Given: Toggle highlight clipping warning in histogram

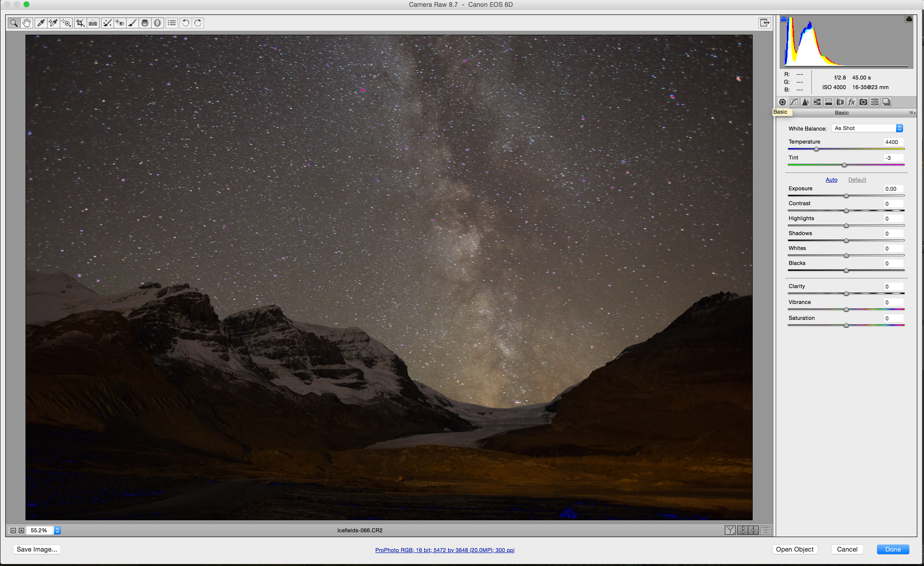Looking at the screenshot, I should click(909, 18).
